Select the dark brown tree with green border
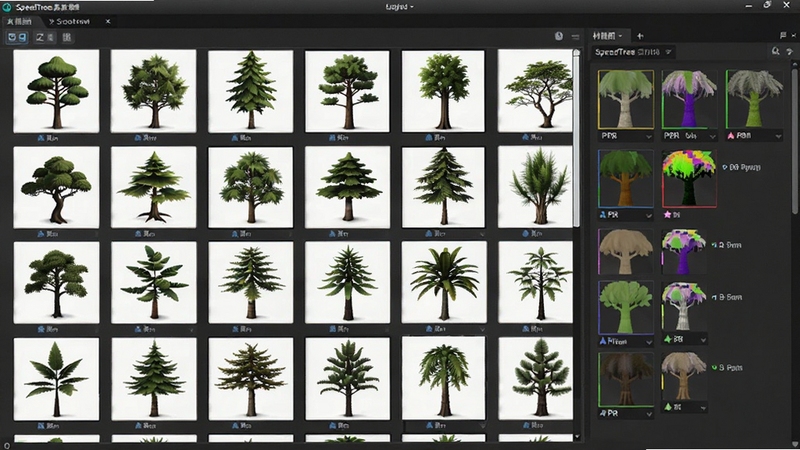The width and height of the screenshot is (800, 450). [626, 380]
